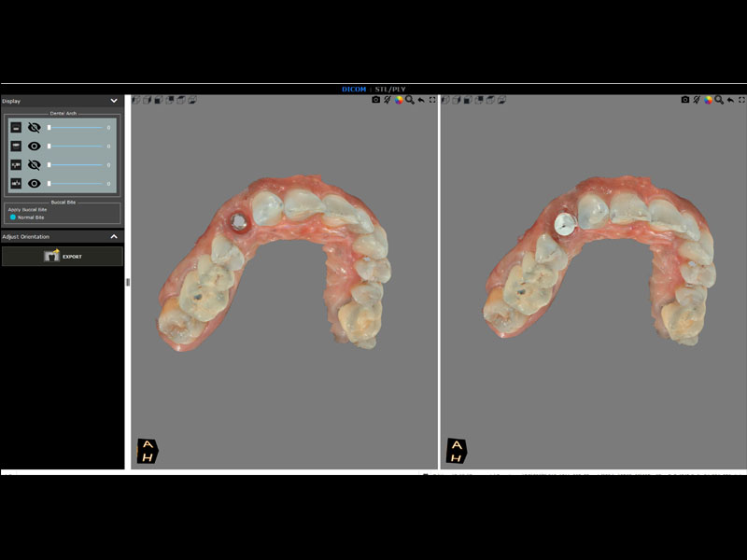Select fourth view cube preset in left viewport
Image resolution: width=747 pixels, height=560 pixels.
tap(170, 100)
